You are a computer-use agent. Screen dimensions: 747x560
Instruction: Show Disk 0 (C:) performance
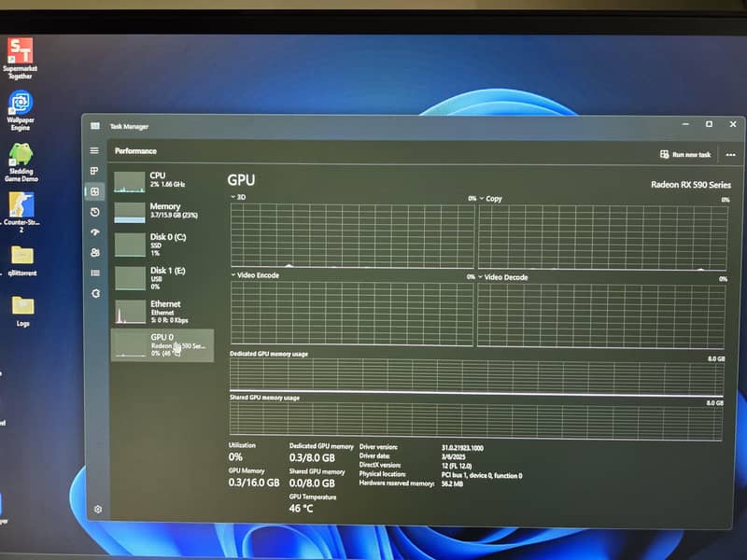[162, 244]
